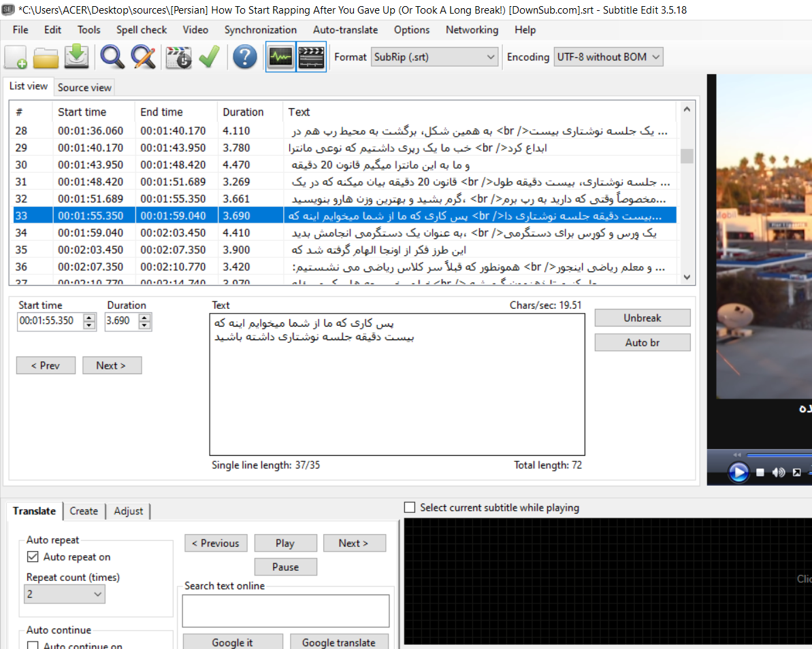Switch to the Source view tab
The height and width of the screenshot is (649, 812).
point(84,88)
